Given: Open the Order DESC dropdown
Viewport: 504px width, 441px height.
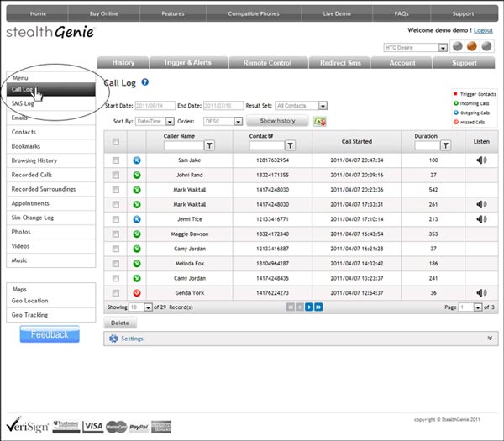Looking at the screenshot, I should [x=223, y=122].
